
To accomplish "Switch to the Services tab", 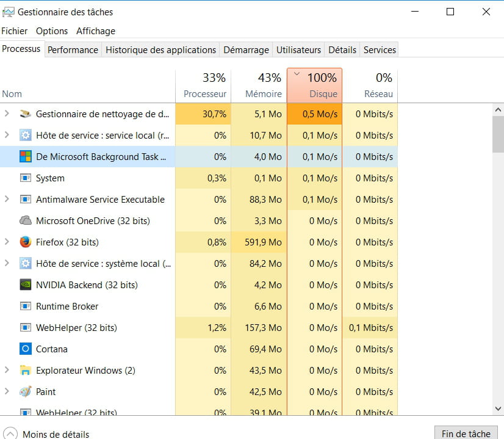I will (x=380, y=50).
